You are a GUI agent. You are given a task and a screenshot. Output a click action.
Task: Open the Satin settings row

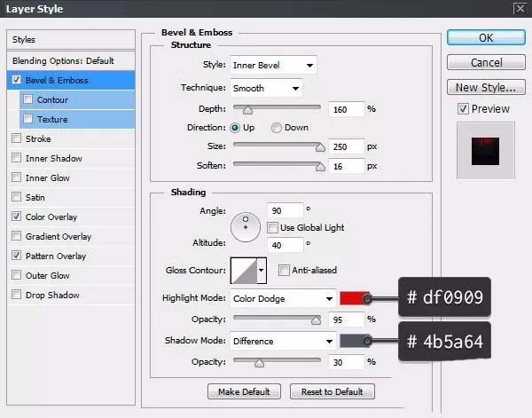pyautogui.click(x=71, y=197)
